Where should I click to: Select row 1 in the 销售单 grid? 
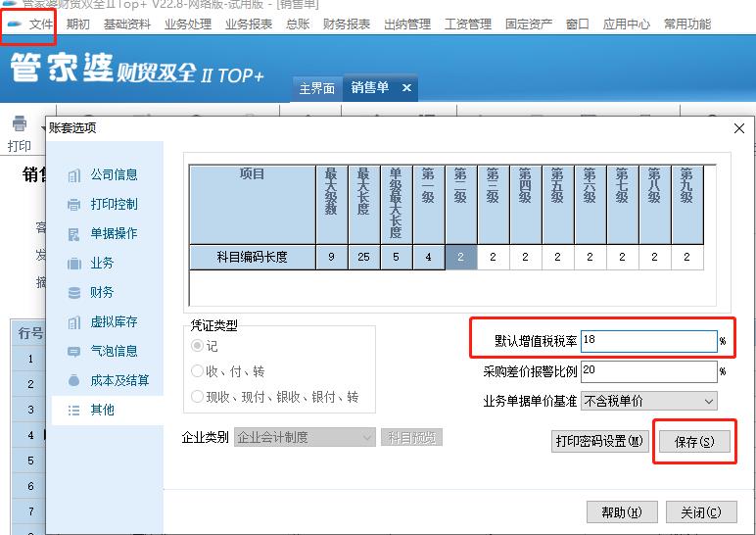click(x=30, y=359)
